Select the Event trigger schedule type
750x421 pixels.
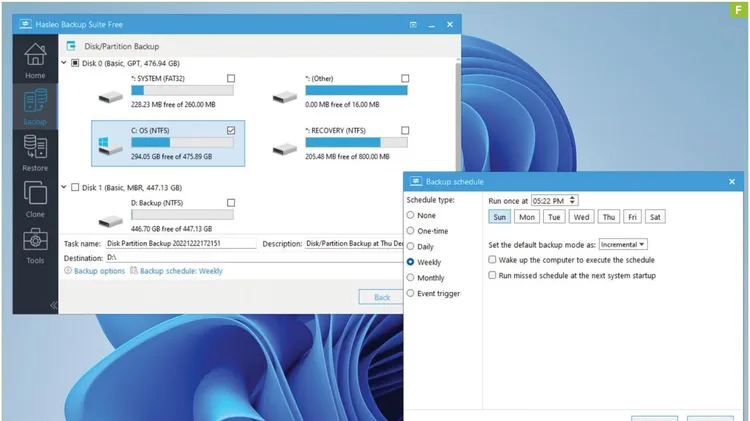point(410,293)
